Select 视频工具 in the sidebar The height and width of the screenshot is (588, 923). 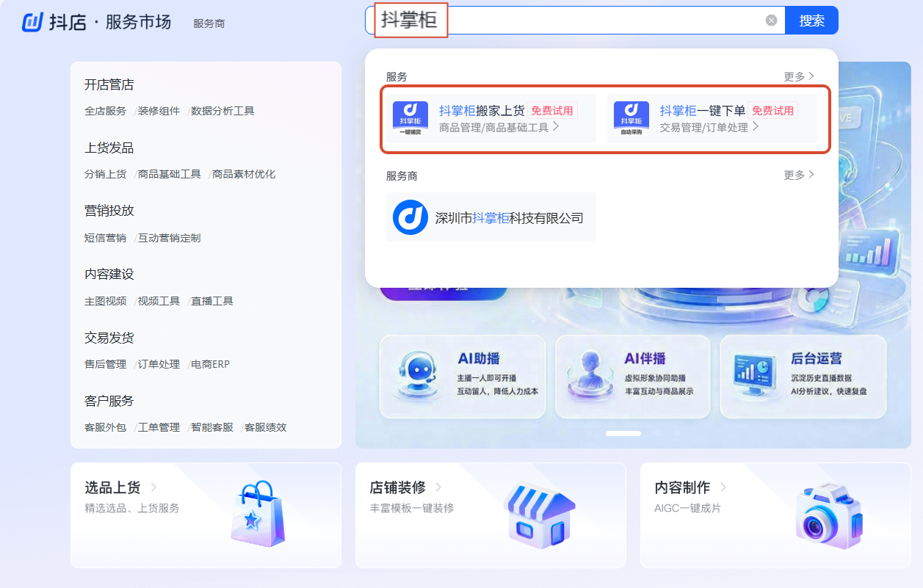(159, 301)
